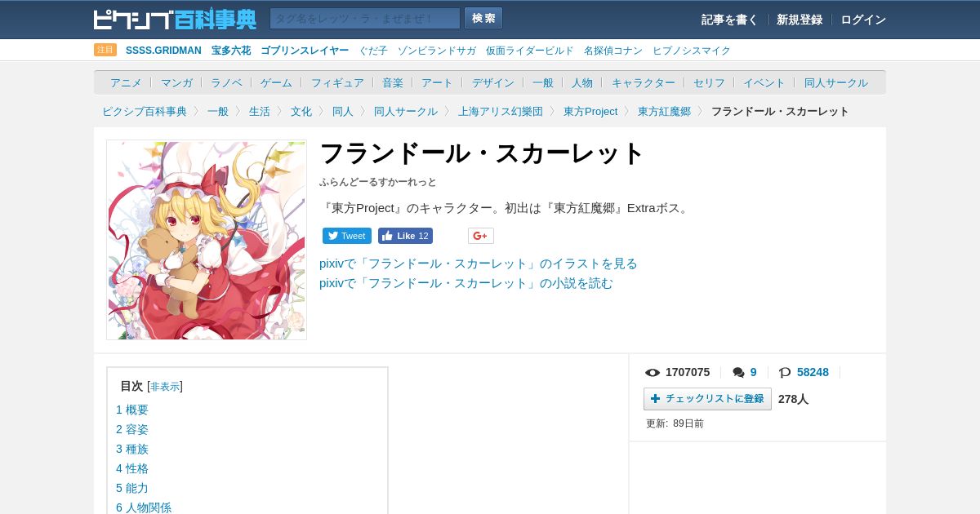The height and width of the screenshot is (514, 980).
Task: Select the フィギュア category tab
Action: pos(337,83)
